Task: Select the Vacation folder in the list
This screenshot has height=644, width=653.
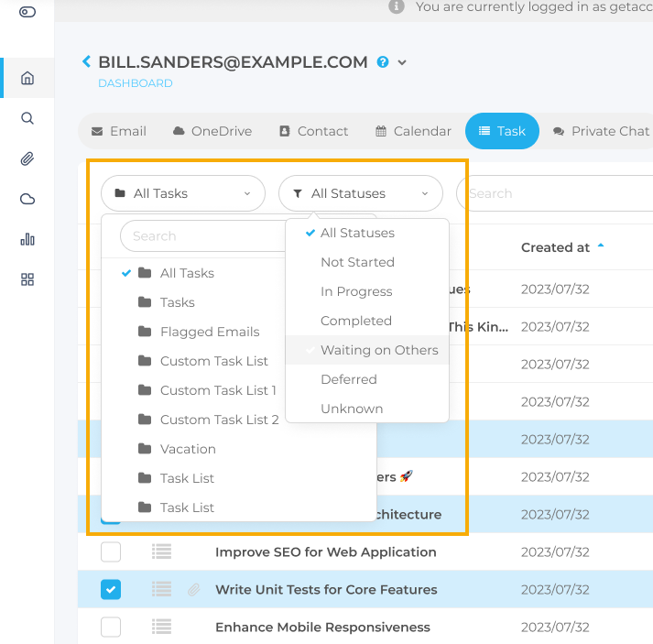Action: 188,449
